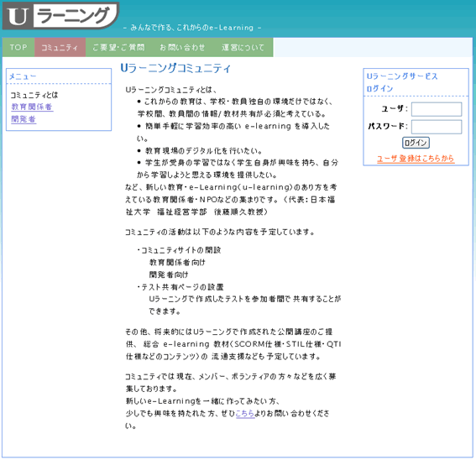Click the text 教育関係者向け in the list
This screenshot has height=460, width=476.
point(177,263)
